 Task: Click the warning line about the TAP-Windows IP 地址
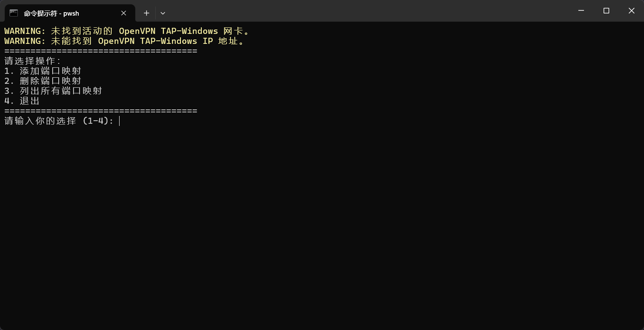(125, 41)
